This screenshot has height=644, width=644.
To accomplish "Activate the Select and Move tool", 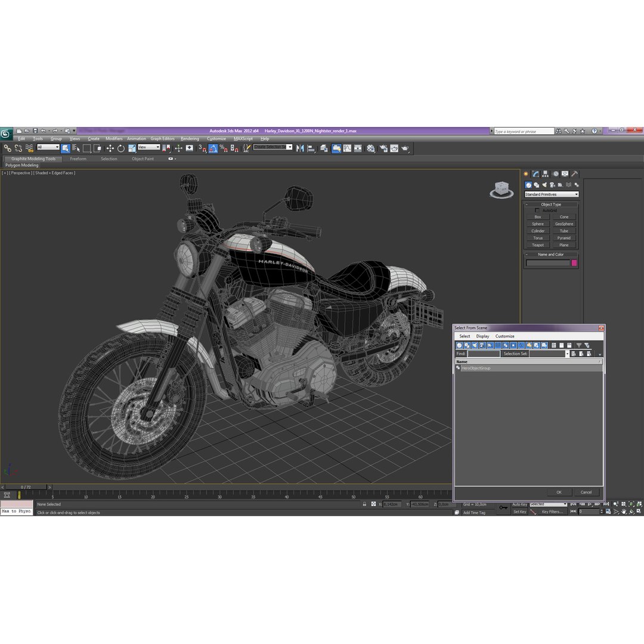I will point(110,148).
